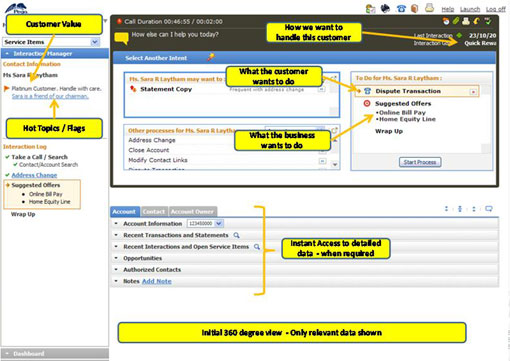Viewport: 510px width, 361px height.
Task: Click the blue telephone icon in top toolbar
Action: (x=401, y=9)
